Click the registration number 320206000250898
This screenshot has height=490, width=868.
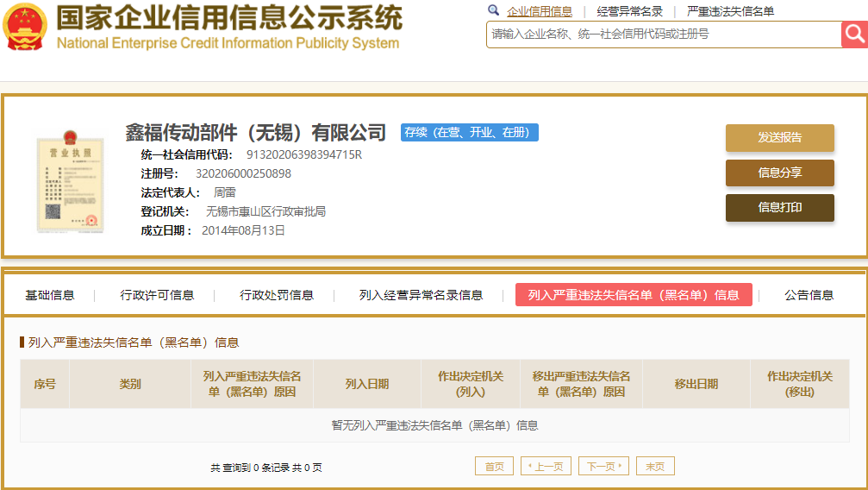(x=243, y=173)
